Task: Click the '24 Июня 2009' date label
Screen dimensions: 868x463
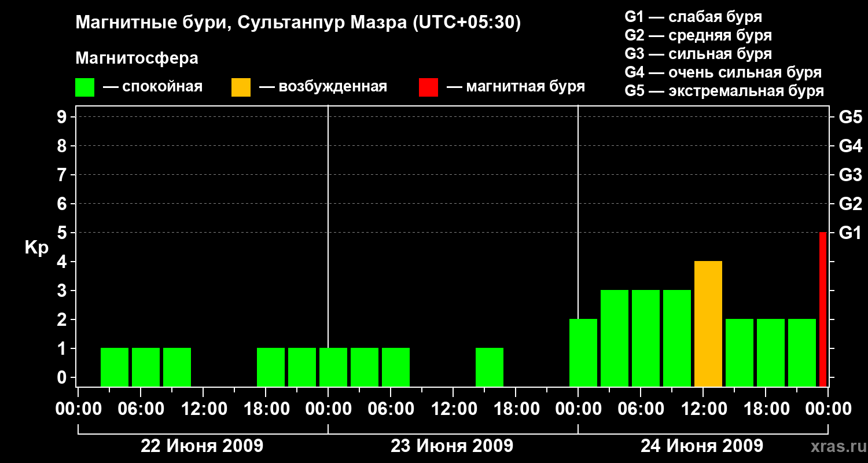Action: pos(702,446)
